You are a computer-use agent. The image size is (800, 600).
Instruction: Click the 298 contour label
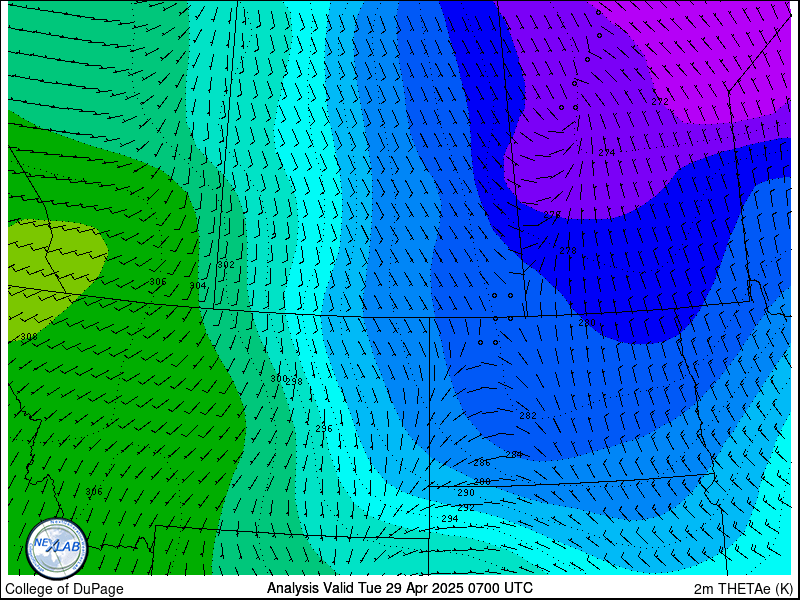296,381
